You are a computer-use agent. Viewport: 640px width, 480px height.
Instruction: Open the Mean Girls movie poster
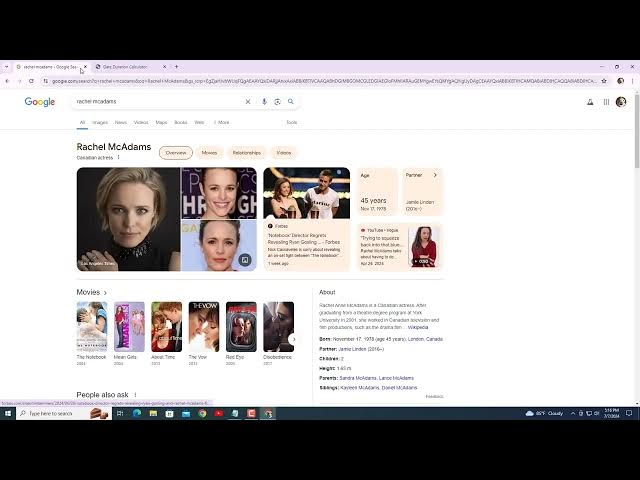[129, 327]
